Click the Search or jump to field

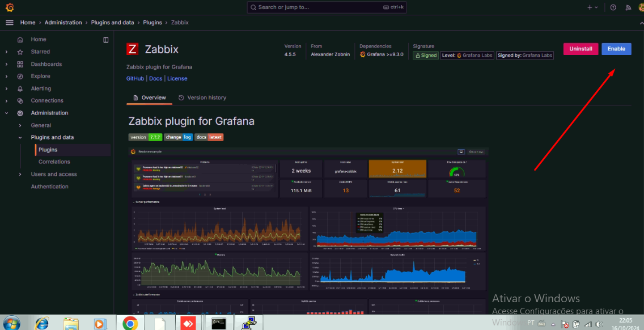[327, 7]
